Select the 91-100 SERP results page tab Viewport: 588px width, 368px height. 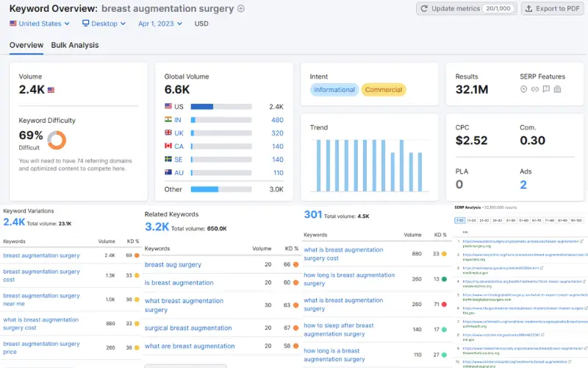[x=576, y=220]
